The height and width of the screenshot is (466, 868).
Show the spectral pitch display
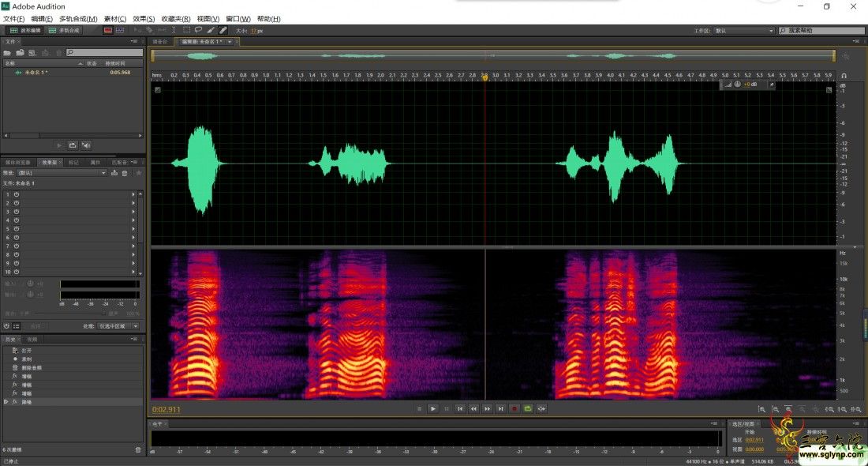120,31
